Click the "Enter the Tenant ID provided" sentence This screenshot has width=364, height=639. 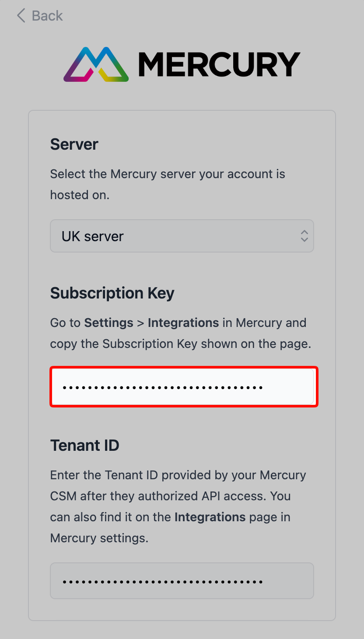tap(178, 475)
